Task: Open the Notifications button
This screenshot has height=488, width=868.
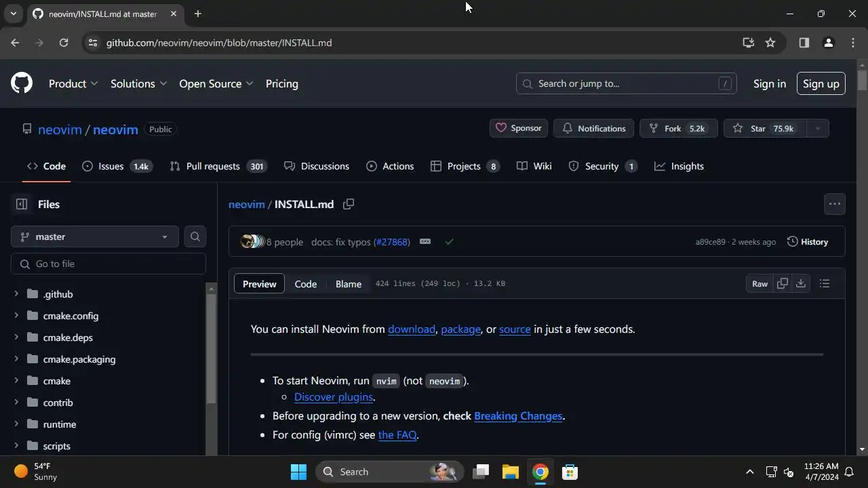Action: coord(594,128)
